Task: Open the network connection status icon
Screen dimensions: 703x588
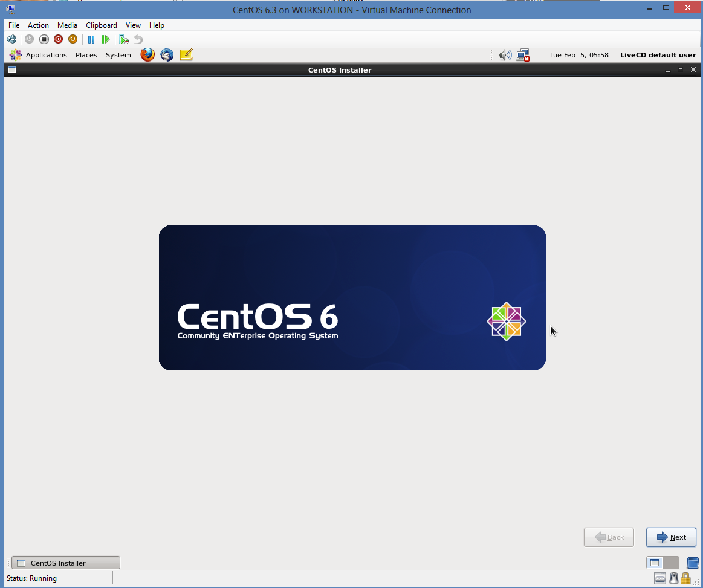Action: tap(523, 55)
